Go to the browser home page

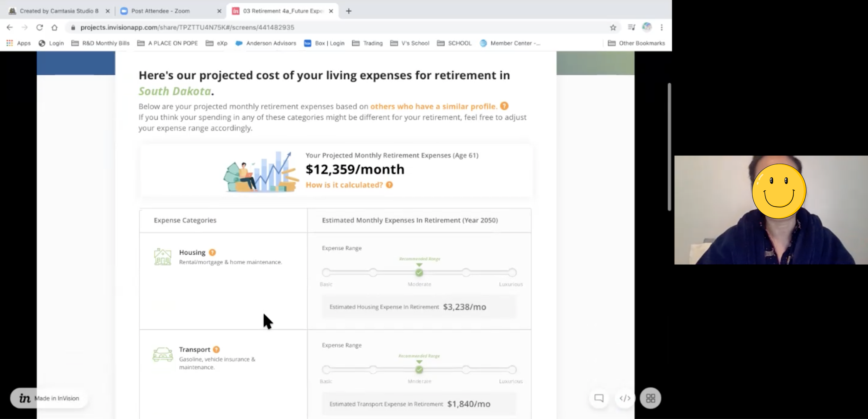pyautogui.click(x=54, y=27)
